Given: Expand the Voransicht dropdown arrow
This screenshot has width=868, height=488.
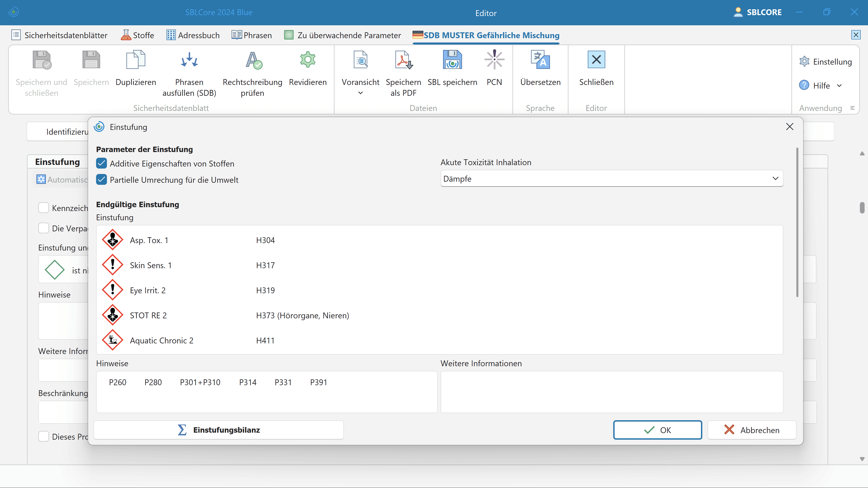Looking at the screenshot, I should [x=360, y=93].
